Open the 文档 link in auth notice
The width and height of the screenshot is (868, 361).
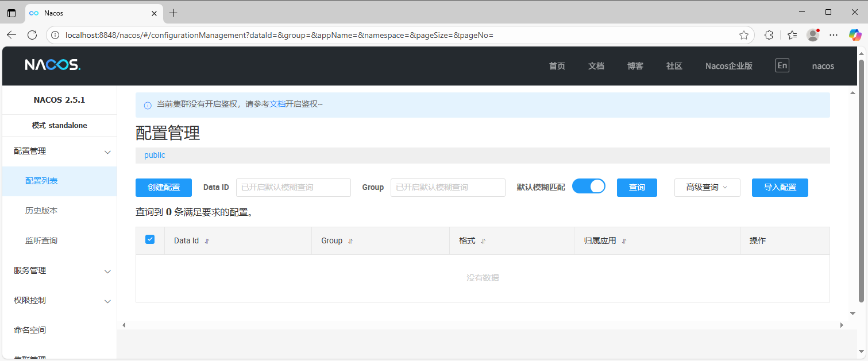(x=277, y=104)
